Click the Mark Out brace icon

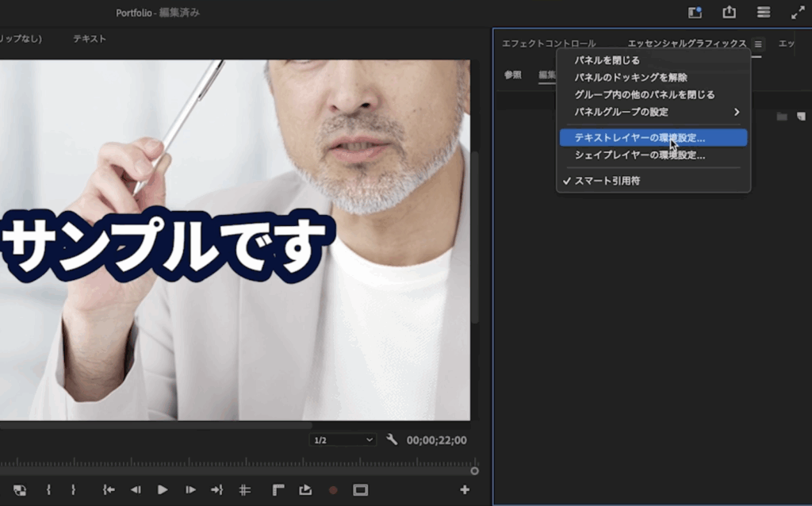tap(73, 490)
